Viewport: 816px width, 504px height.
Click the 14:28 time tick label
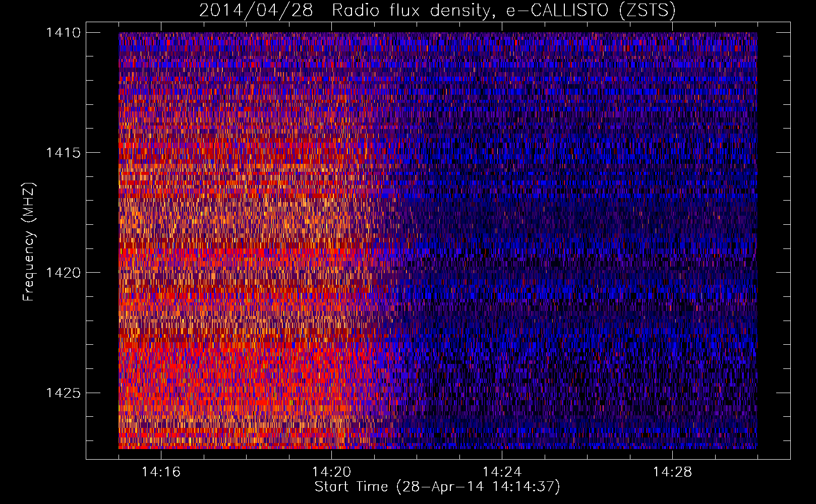click(672, 472)
